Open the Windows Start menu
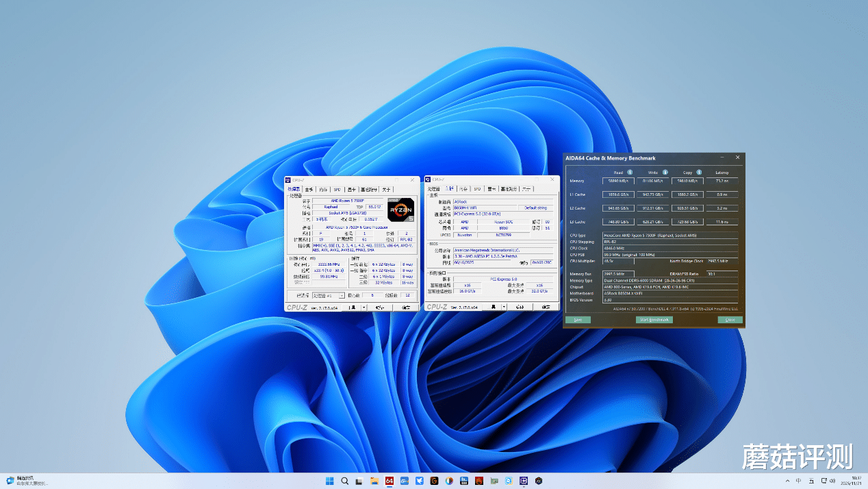 (x=329, y=481)
